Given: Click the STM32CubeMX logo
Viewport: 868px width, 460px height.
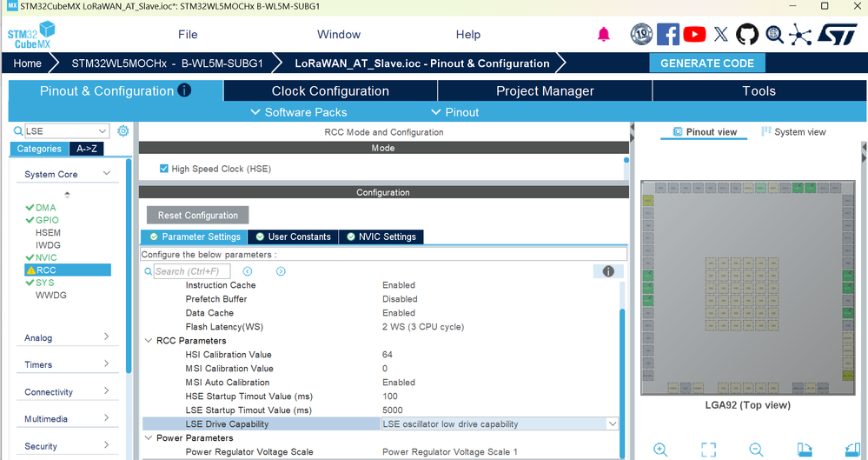Looking at the screenshot, I should click(31, 35).
